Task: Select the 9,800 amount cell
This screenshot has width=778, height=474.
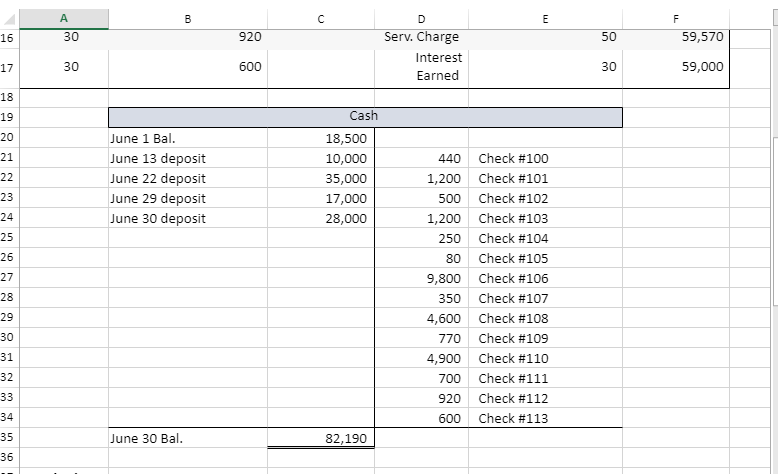Action: pos(421,277)
